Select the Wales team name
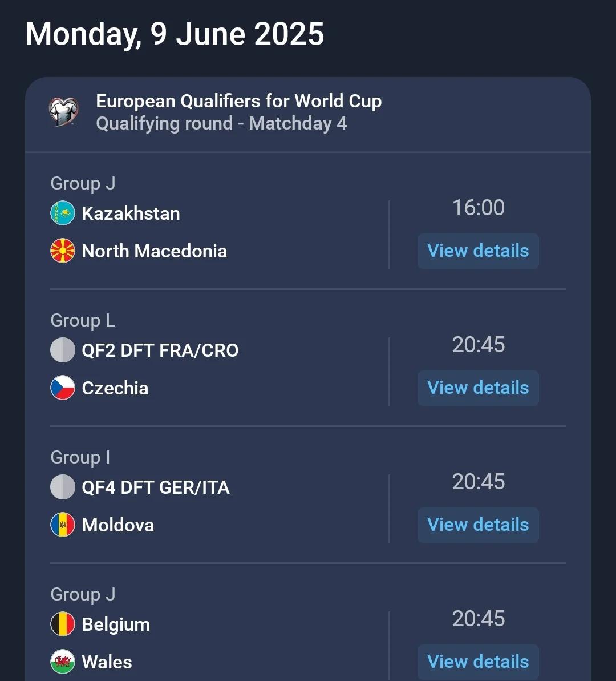 (107, 662)
